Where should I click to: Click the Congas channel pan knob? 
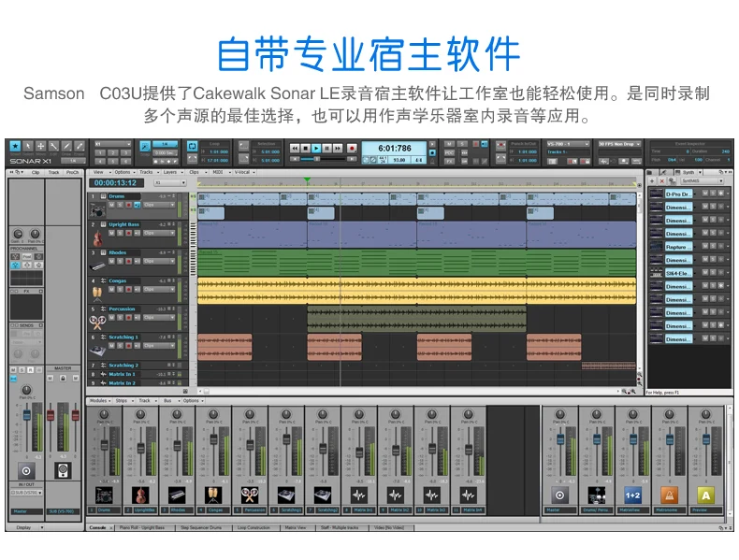coord(213,414)
